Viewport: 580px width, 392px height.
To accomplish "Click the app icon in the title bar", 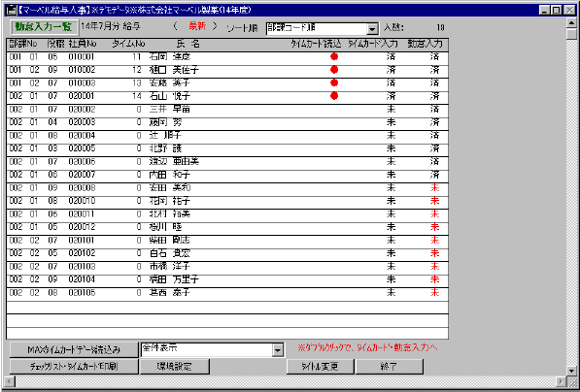I will tap(11, 11).
